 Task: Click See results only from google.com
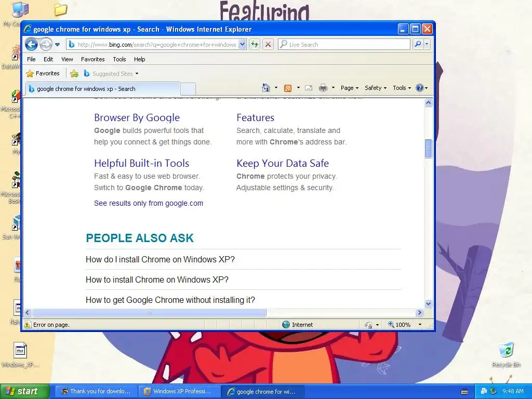[x=149, y=203]
